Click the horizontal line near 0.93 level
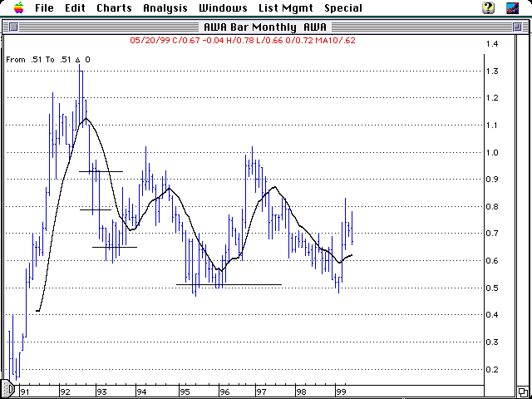Screen dimensions: 532x399 point(101,171)
